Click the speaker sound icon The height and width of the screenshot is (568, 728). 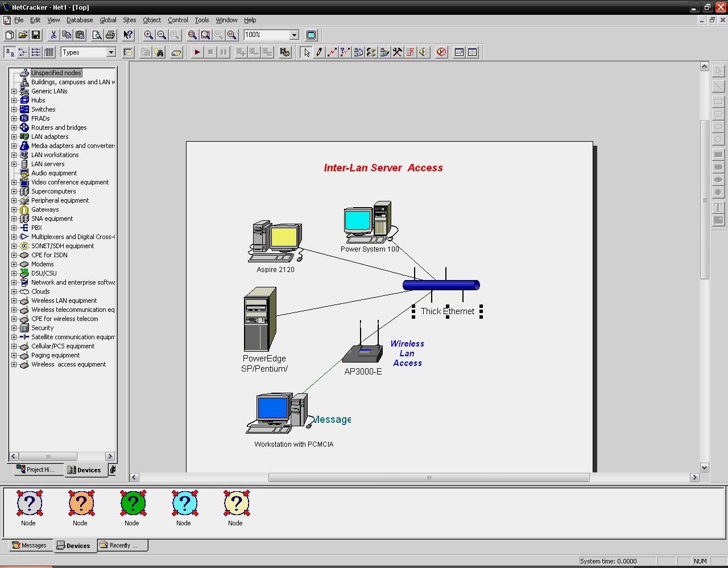(x=424, y=52)
